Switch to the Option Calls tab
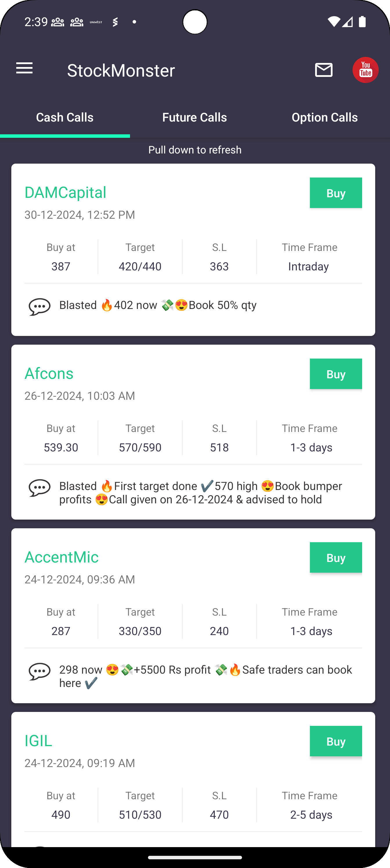Viewport: 390px width, 868px height. [324, 117]
